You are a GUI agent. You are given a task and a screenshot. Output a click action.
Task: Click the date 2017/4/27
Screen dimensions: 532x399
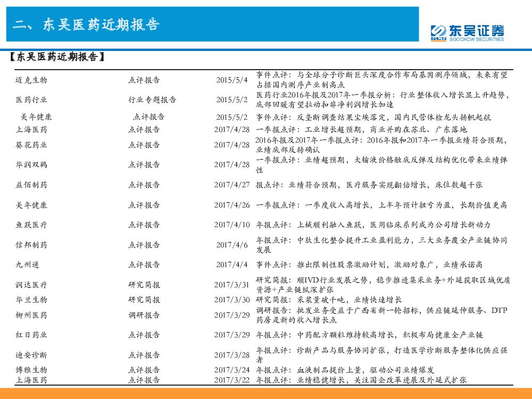point(232,185)
